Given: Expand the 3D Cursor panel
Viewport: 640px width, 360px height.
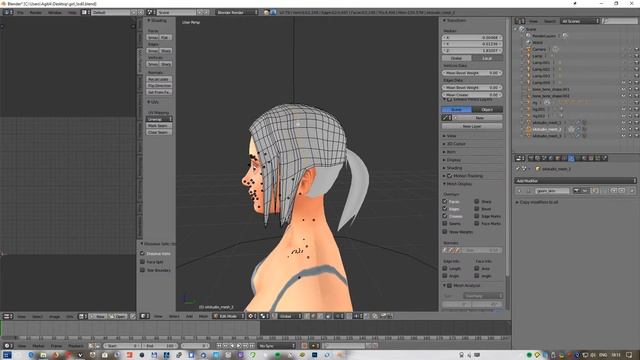Looking at the screenshot, I should tap(454, 144).
